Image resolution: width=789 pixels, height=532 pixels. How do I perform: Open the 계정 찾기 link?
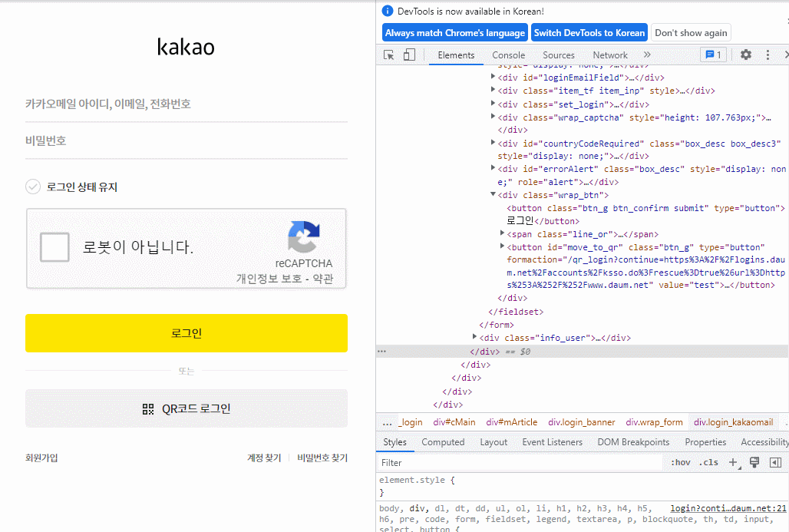click(x=264, y=458)
